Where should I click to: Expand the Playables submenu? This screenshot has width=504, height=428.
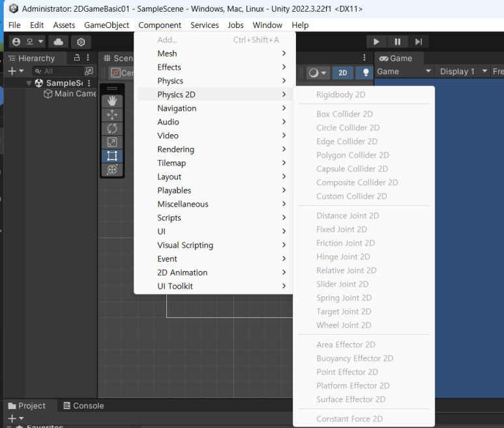215,190
